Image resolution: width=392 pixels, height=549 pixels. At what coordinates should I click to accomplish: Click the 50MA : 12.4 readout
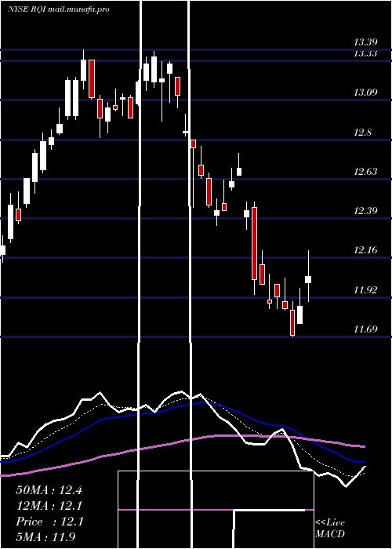49,490
